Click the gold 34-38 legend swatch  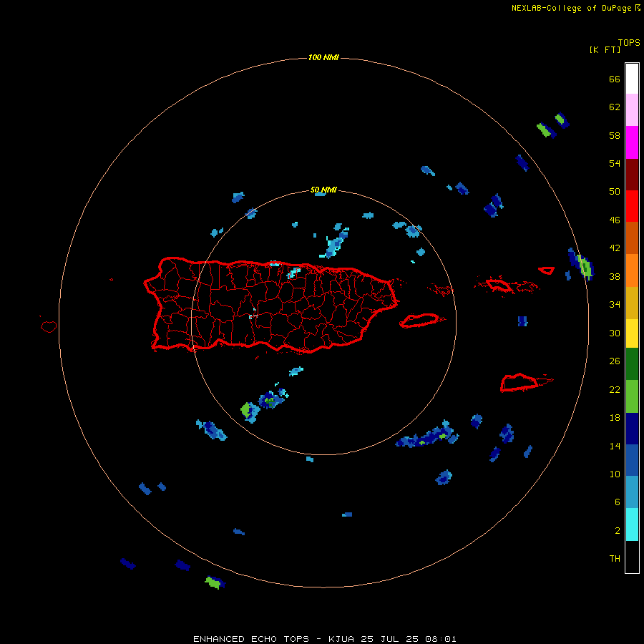coord(632,303)
